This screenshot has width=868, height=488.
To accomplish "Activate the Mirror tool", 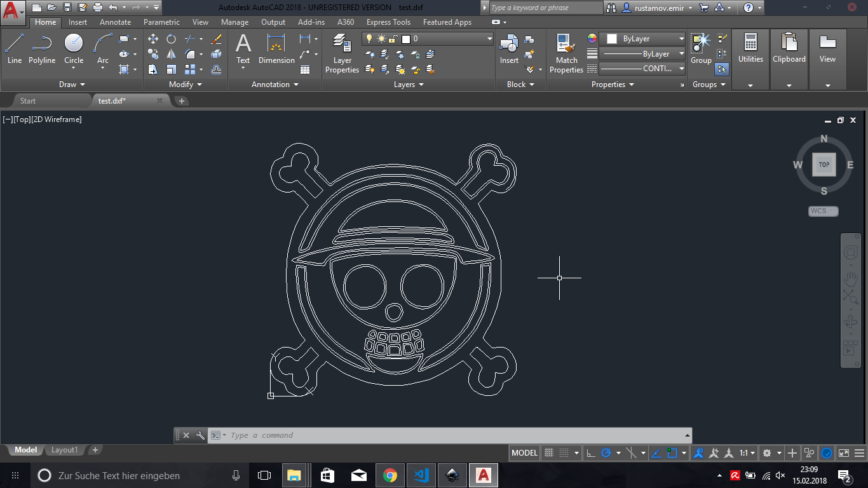I will pos(171,54).
